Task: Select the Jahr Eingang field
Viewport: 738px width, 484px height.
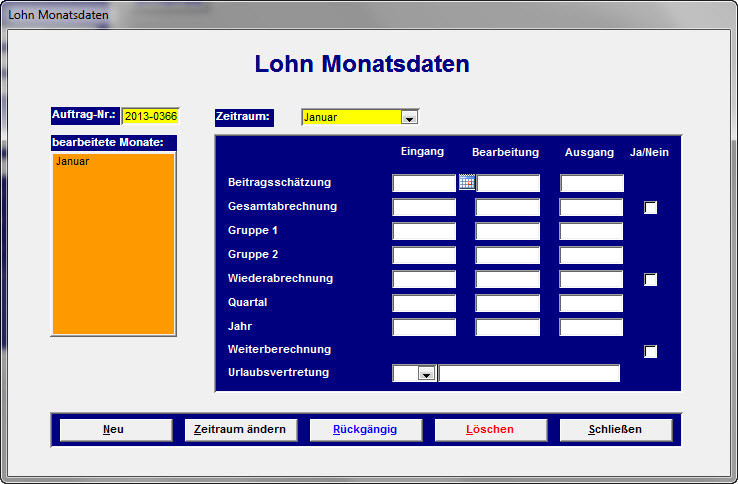Action: pyautogui.click(x=424, y=327)
